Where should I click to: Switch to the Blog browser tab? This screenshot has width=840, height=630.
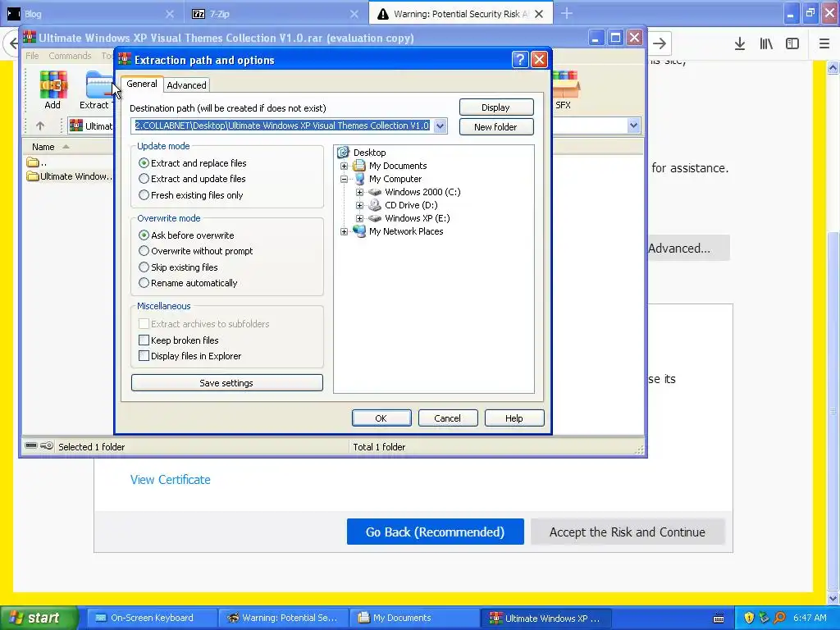pyautogui.click(x=91, y=14)
